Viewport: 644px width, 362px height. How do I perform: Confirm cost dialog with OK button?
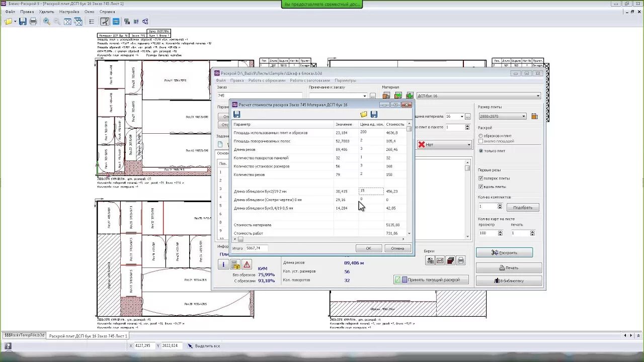point(368,248)
